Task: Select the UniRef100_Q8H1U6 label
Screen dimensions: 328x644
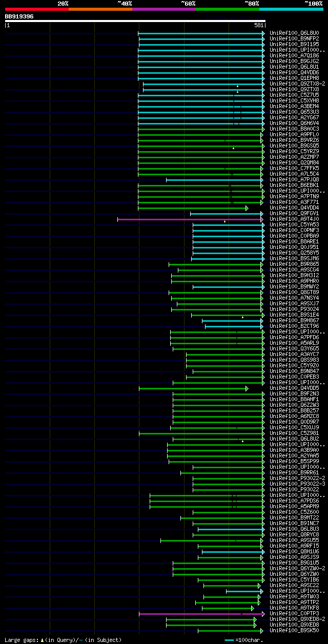Action: point(294,552)
